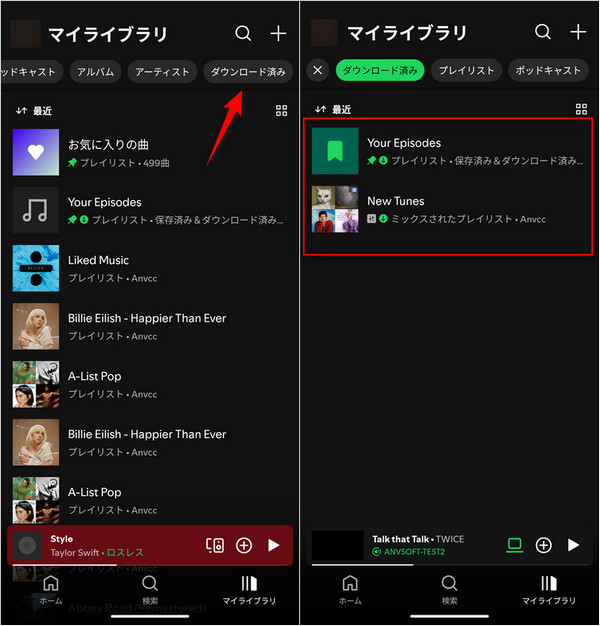
Task: Switch to grid view in right screen
Action: tap(581, 109)
